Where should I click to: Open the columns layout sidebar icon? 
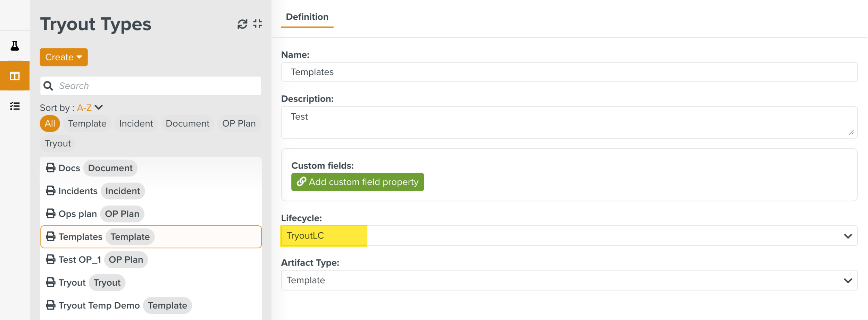click(x=15, y=76)
